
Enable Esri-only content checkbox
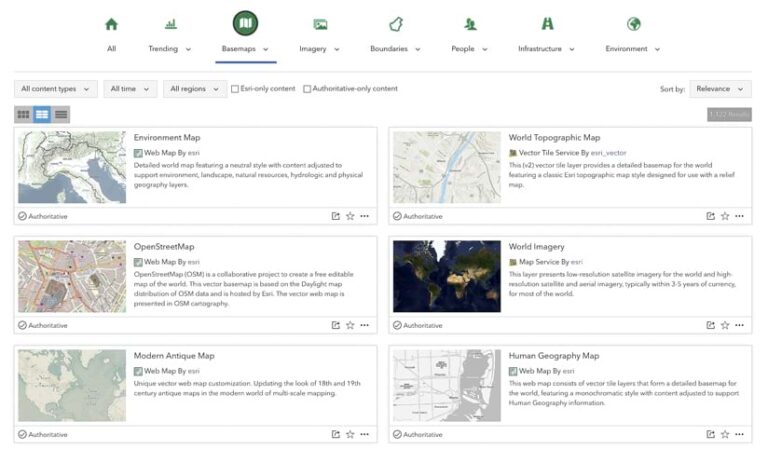[x=235, y=89]
